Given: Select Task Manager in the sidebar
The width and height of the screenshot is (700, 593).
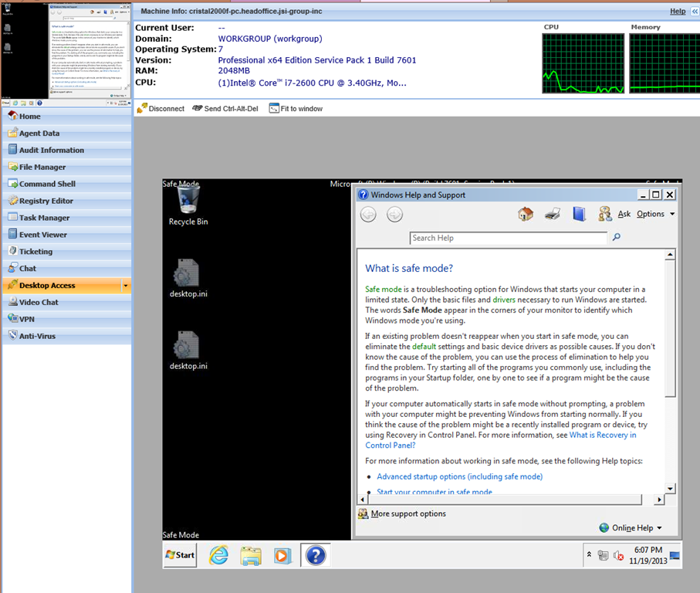Looking at the screenshot, I should pyautogui.click(x=44, y=218).
